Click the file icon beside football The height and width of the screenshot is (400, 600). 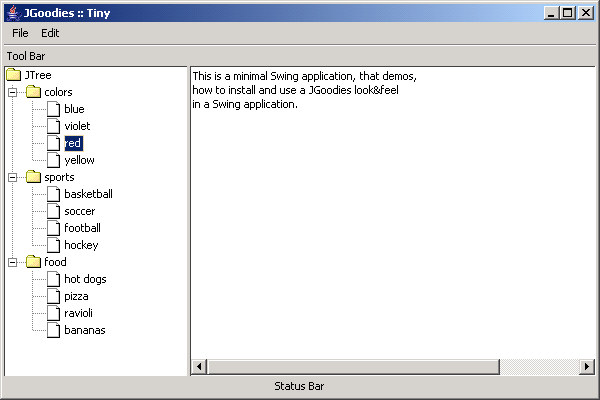click(x=54, y=228)
